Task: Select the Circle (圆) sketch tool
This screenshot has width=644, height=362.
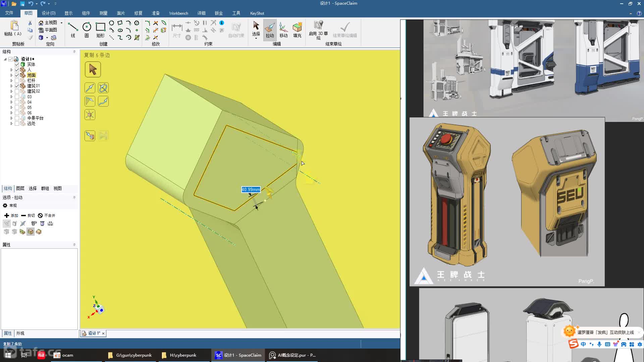Action: click(87, 29)
